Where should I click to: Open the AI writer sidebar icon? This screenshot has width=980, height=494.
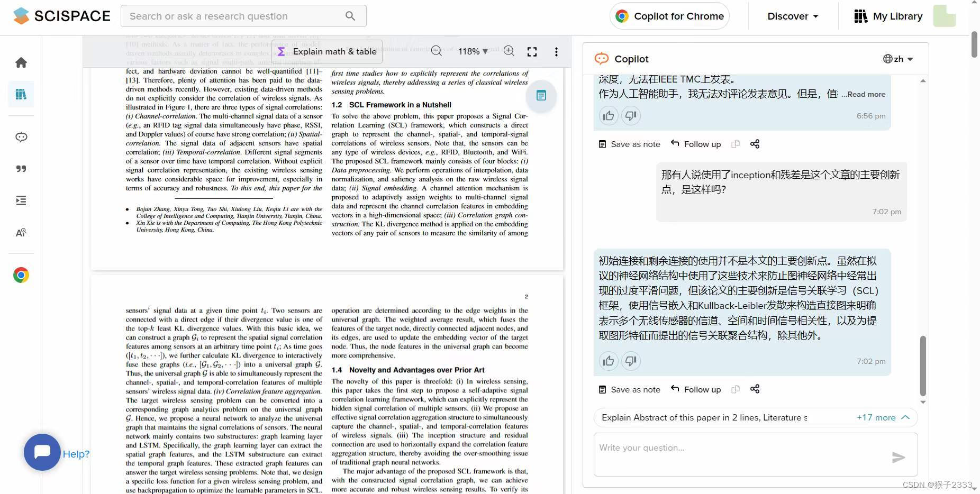pos(21,233)
